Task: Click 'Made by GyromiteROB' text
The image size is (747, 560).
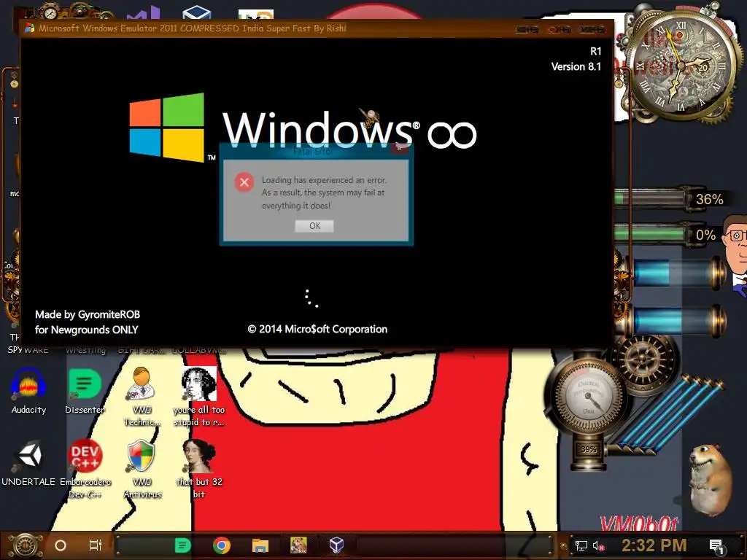Action: [x=88, y=314]
